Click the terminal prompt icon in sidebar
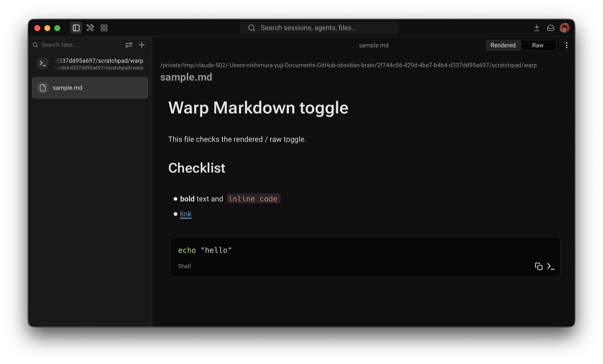The image size is (603, 364). pyautogui.click(x=43, y=63)
